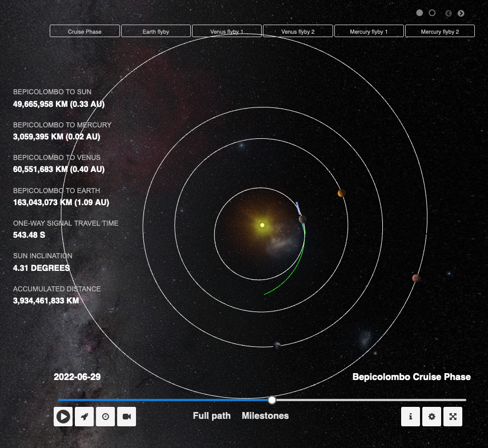Viewport: 488px width, 448px height.
Task: Click the 4.31 DEGREES inclination value
Action: pyautogui.click(x=41, y=268)
